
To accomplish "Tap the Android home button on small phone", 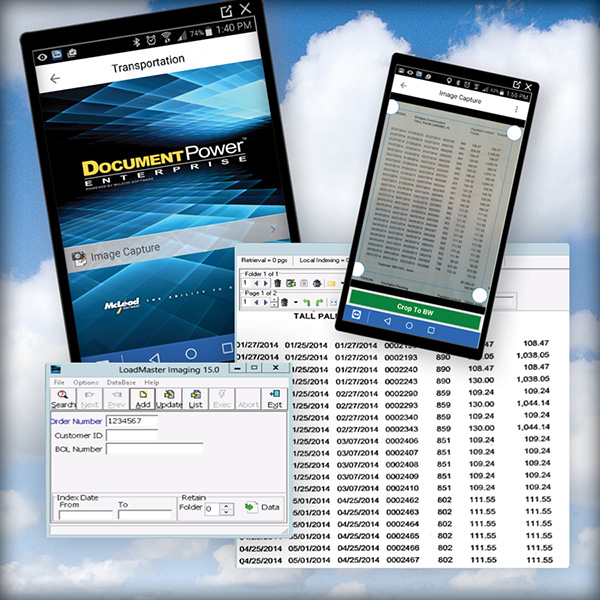I will [409, 325].
